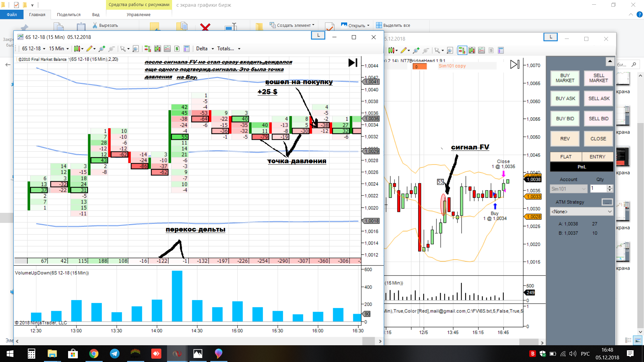Toggle highlighted Chart Trader button in right toolbar
The image size is (644, 362).
click(462, 51)
